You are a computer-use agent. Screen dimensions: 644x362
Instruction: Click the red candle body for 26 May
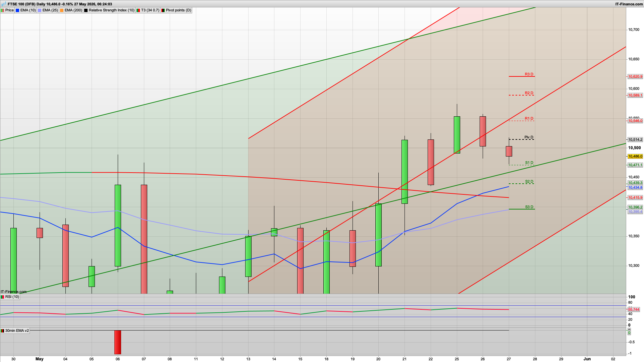coord(483,131)
